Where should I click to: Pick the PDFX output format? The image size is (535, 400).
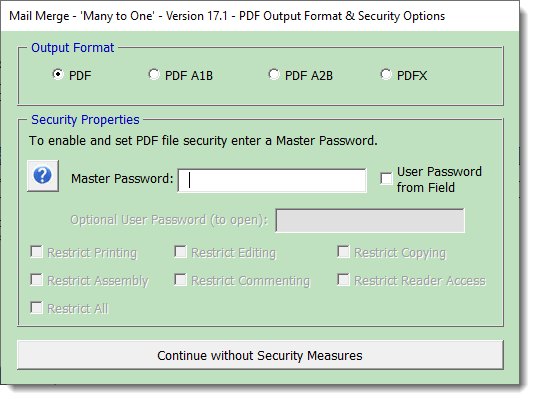click(x=386, y=74)
